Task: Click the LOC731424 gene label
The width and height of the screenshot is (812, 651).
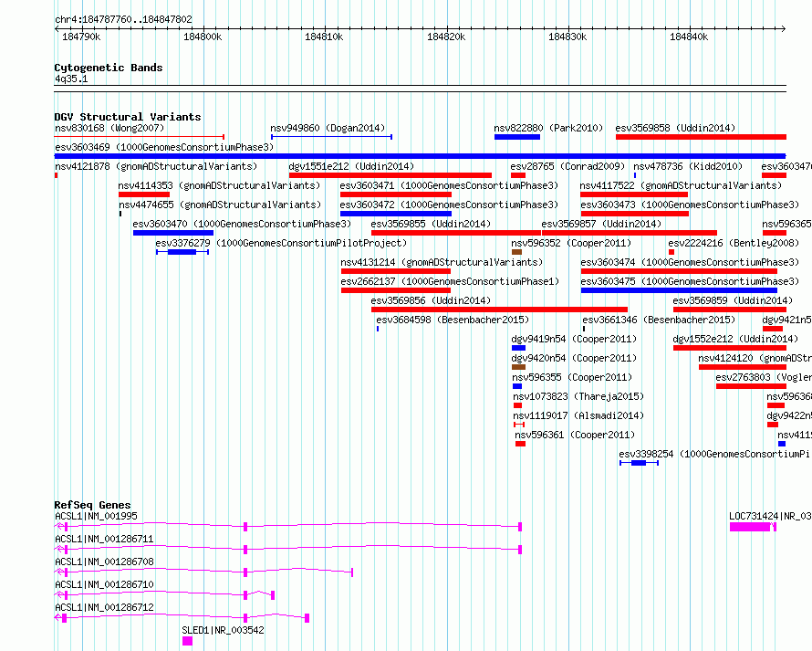Action: (770, 516)
